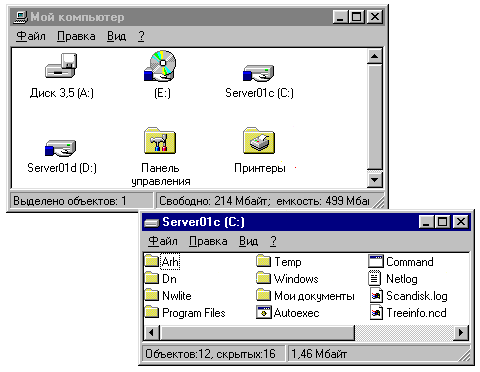Screen dimensions: 480x372
Task: Open the Принтеры folder icon
Action: pos(259,140)
